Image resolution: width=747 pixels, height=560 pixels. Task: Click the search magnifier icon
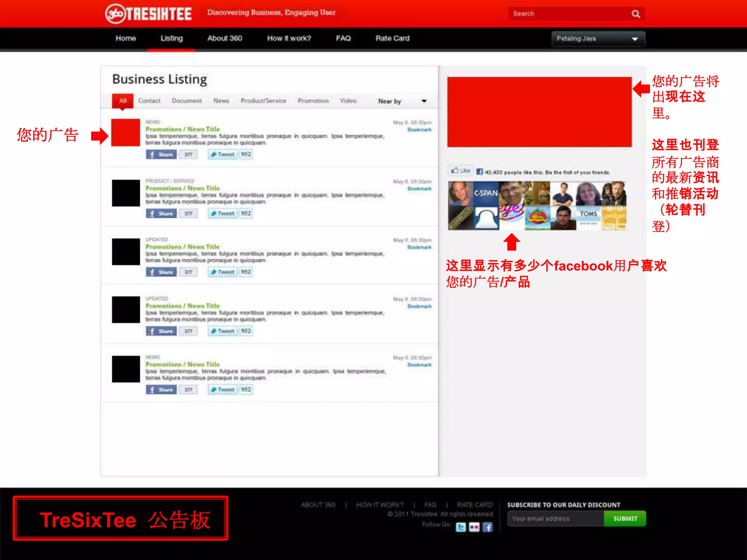tap(636, 14)
